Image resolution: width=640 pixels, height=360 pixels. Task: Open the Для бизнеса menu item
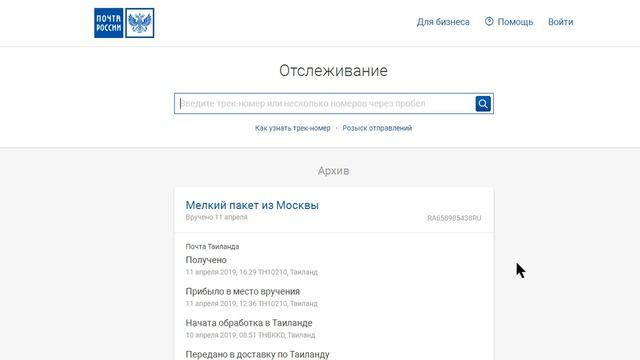(443, 22)
